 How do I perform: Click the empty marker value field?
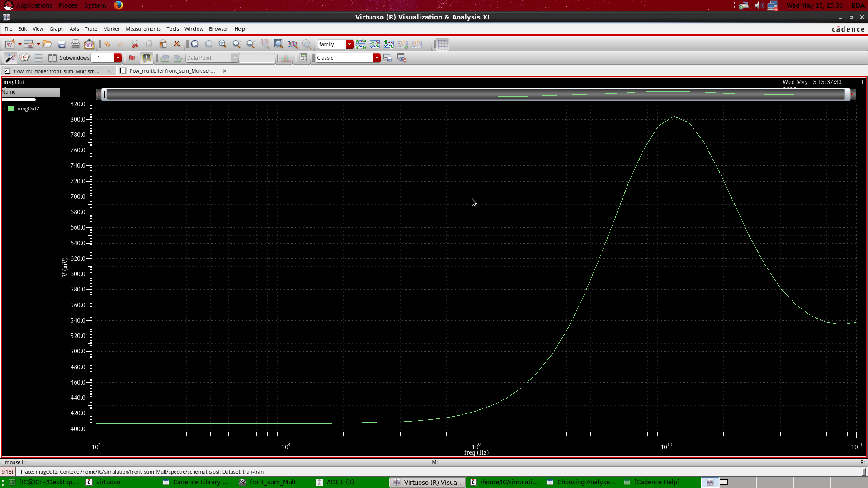coord(257,58)
